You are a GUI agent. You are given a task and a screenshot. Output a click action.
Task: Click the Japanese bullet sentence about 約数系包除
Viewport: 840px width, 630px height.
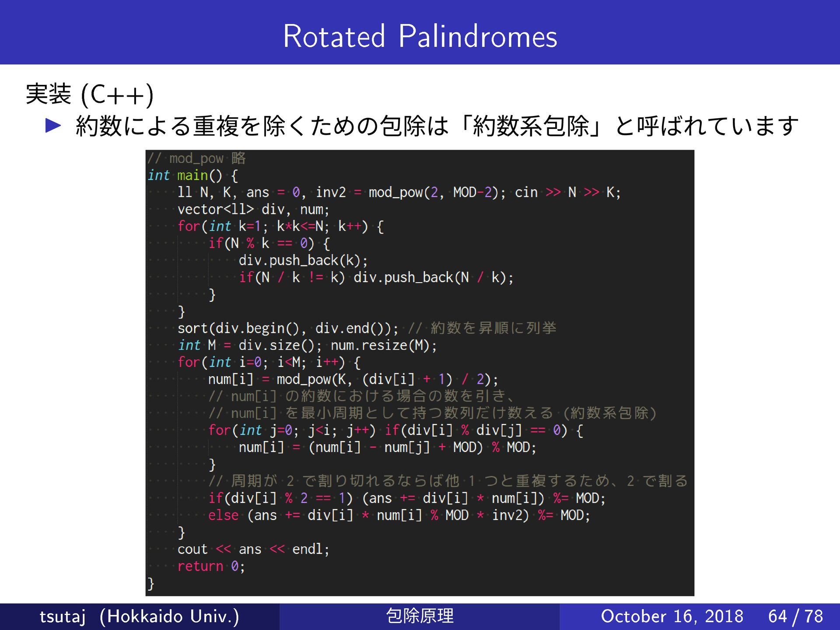tap(437, 126)
